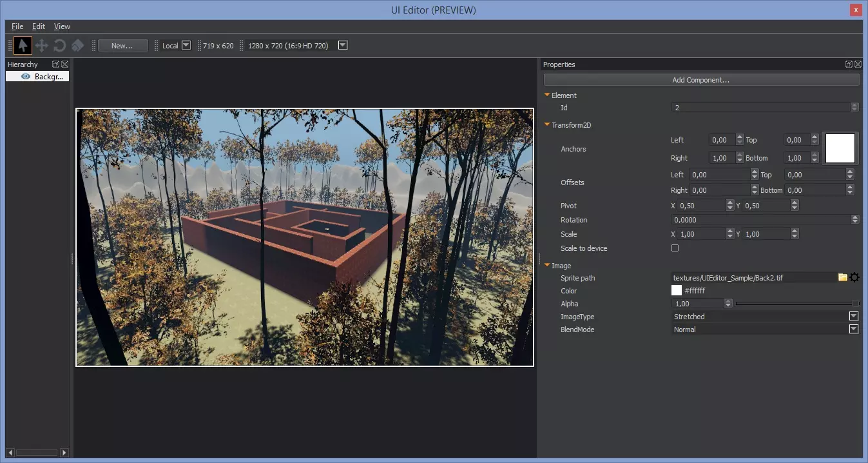
Task: Close the Hierarchy panel
Action: pos(64,64)
